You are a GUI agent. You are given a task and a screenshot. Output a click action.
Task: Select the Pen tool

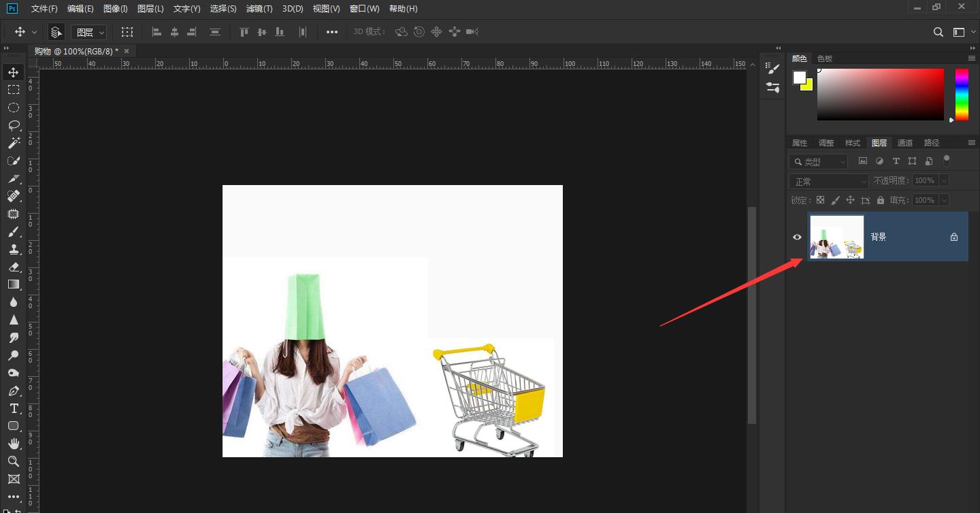(14, 391)
